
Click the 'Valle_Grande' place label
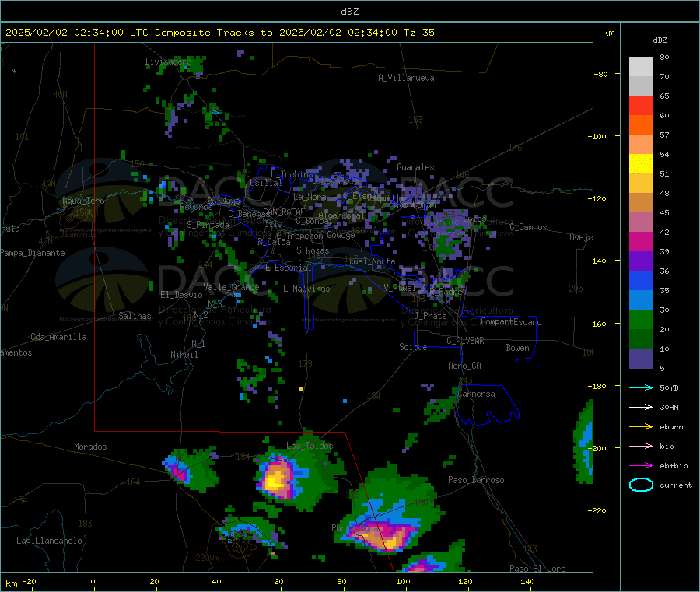(x=231, y=287)
